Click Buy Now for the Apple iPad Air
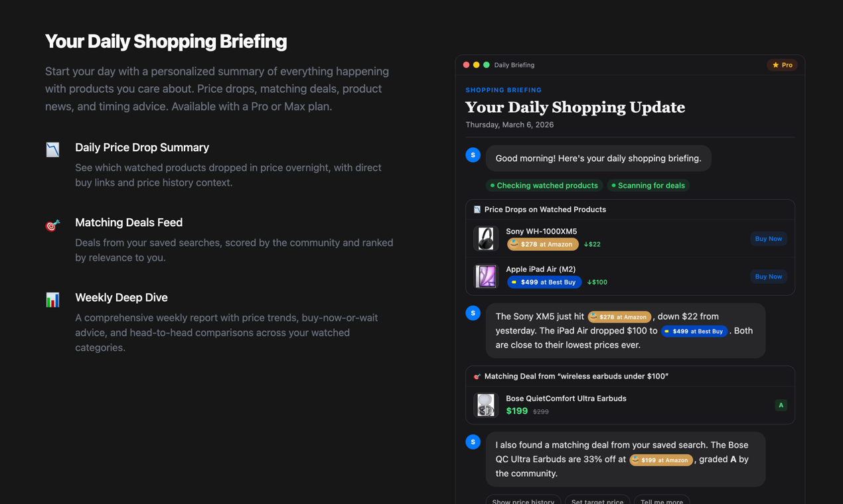The width and height of the screenshot is (843, 504). point(768,277)
